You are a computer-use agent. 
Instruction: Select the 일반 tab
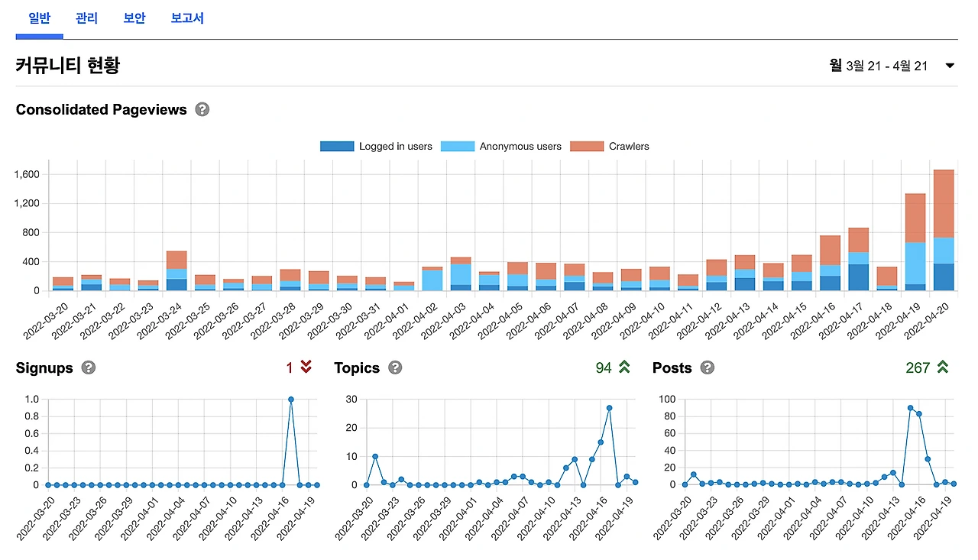pyautogui.click(x=39, y=18)
